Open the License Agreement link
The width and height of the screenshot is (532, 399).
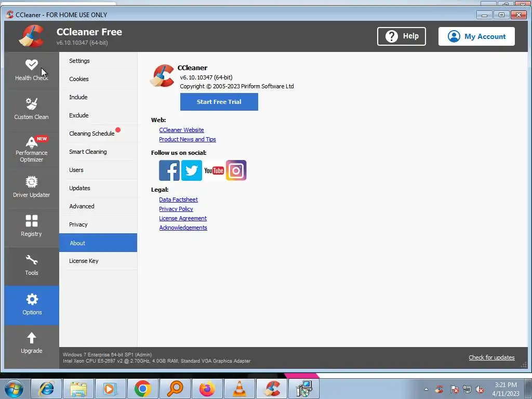click(183, 218)
